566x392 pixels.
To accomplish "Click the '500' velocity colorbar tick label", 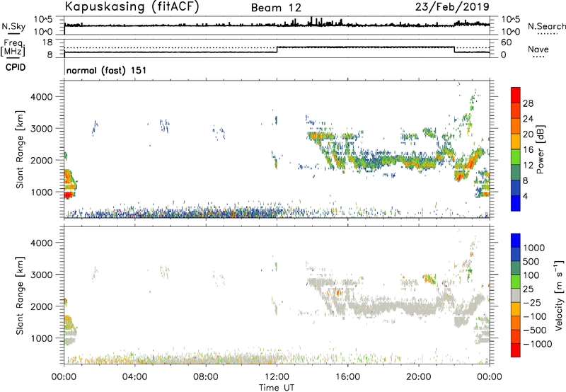I will (x=531, y=261).
